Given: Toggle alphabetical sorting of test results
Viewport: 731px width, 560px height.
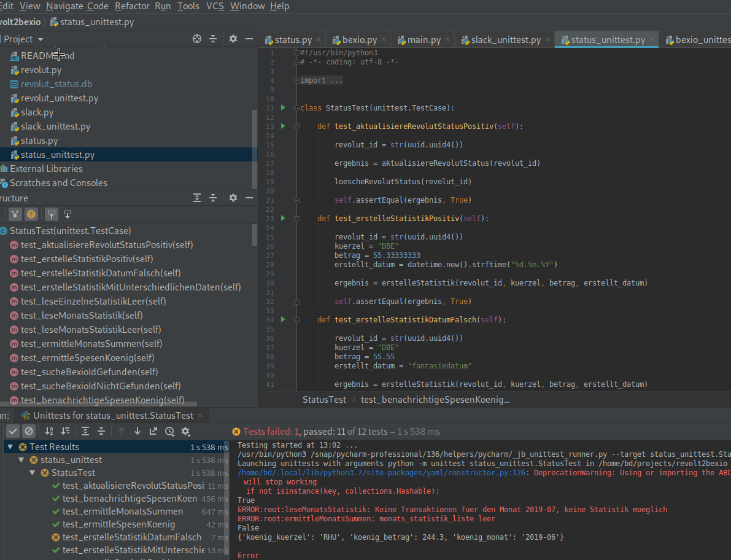Looking at the screenshot, I should click(49, 431).
